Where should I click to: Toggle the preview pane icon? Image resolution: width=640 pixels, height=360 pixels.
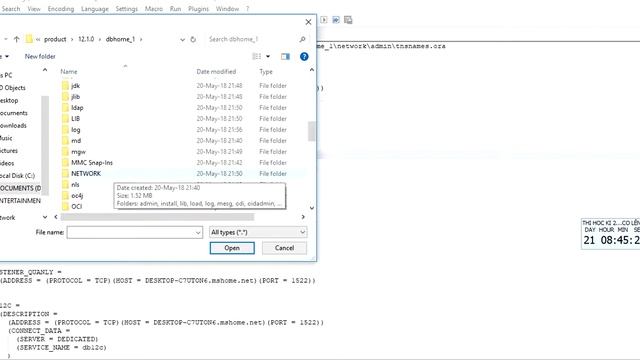(x=285, y=56)
